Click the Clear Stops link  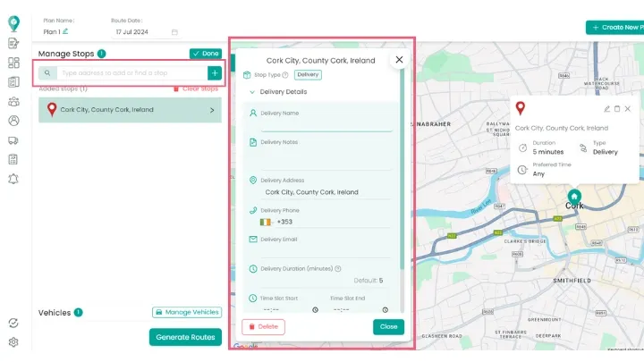coord(196,88)
